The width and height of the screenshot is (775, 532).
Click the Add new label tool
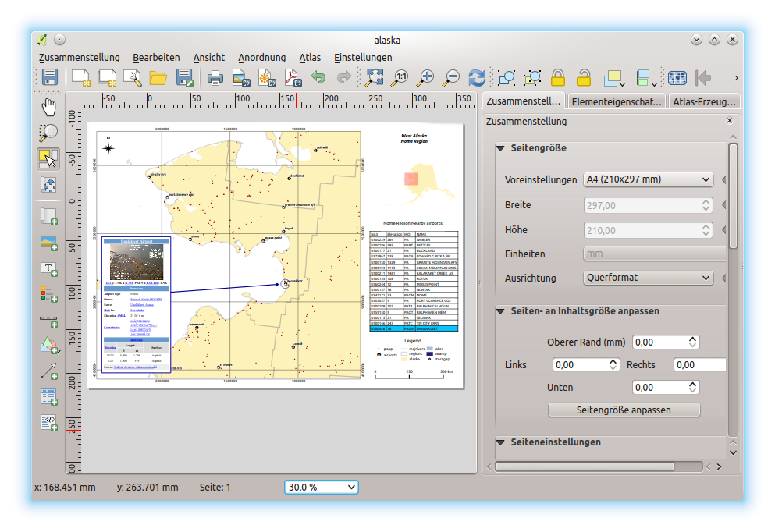coord(48,269)
